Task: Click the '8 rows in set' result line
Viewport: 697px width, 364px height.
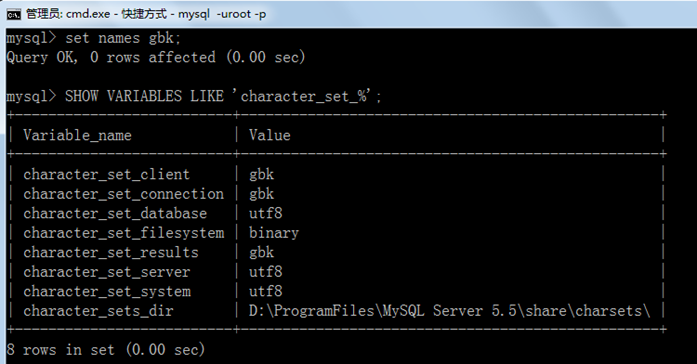Action: [106, 350]
